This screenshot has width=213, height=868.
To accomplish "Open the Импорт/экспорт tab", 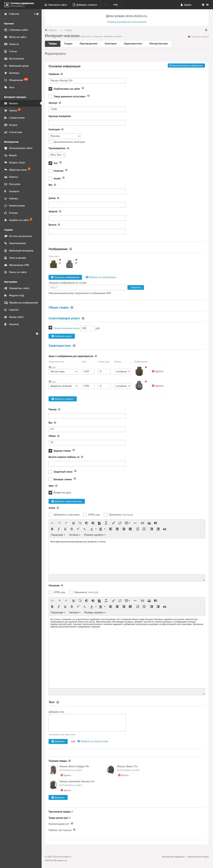I will click(159, 44).
